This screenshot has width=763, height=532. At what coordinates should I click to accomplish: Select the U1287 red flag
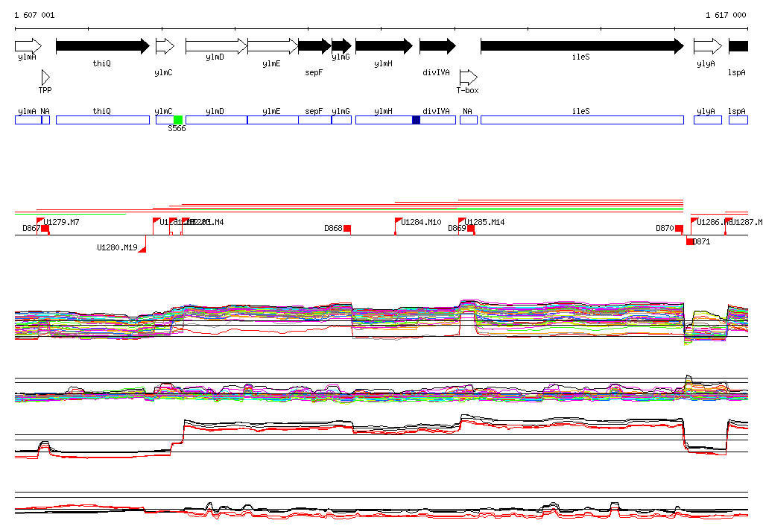point(729,221)
